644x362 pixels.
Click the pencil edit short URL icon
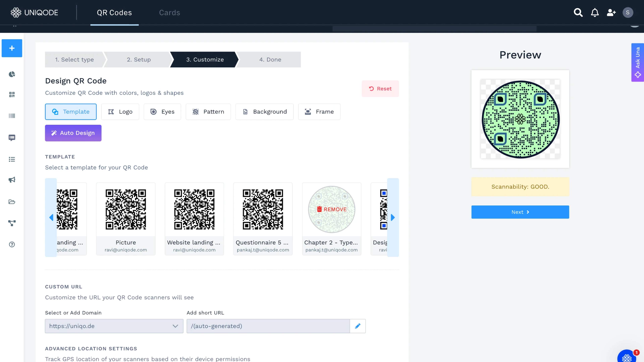(358, 326)
